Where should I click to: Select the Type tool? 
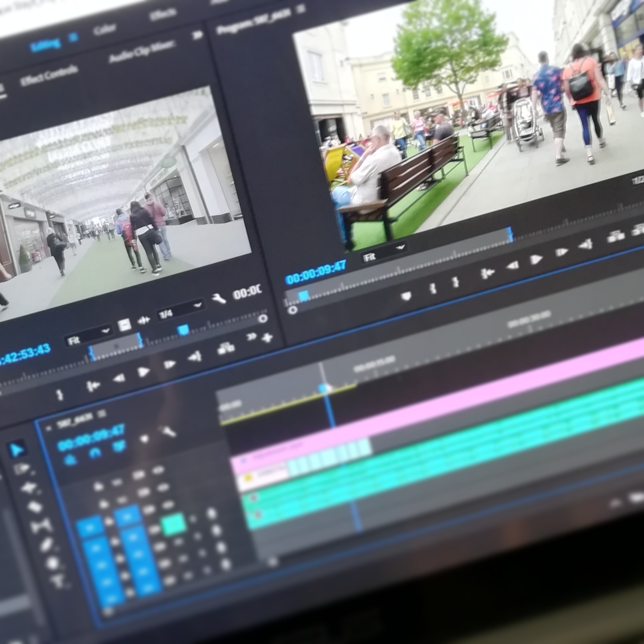point(58,582)
